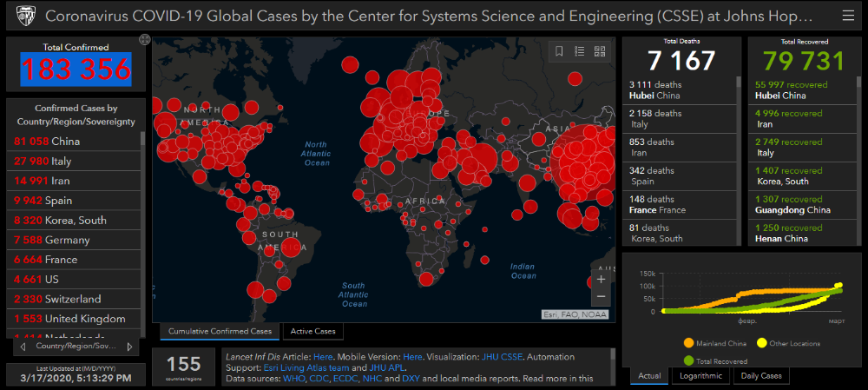This screenshot has width=868, height=390.
Task: Open the NHC data source link
Action: pos(372,379)
